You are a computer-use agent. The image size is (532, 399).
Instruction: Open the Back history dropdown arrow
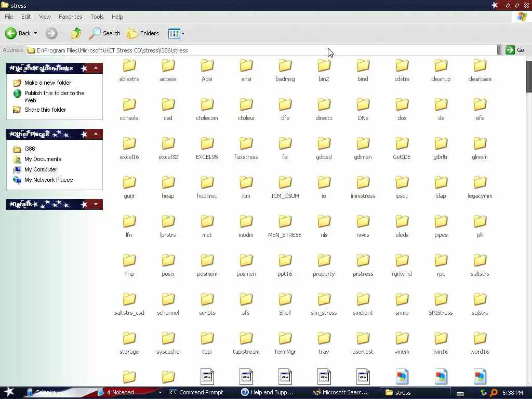pos(36,33)
